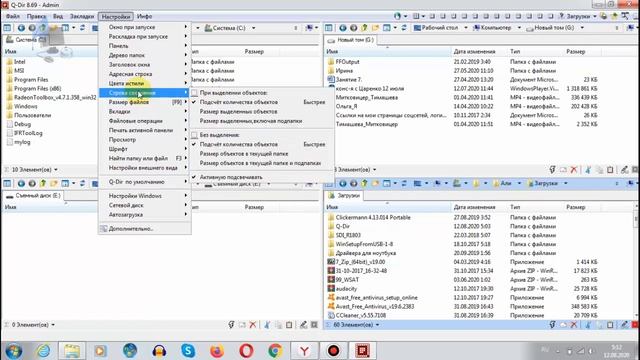640x360 pixels.
Task: Open Opera browser from the taskbar
Action: click(x=246, y=351)
